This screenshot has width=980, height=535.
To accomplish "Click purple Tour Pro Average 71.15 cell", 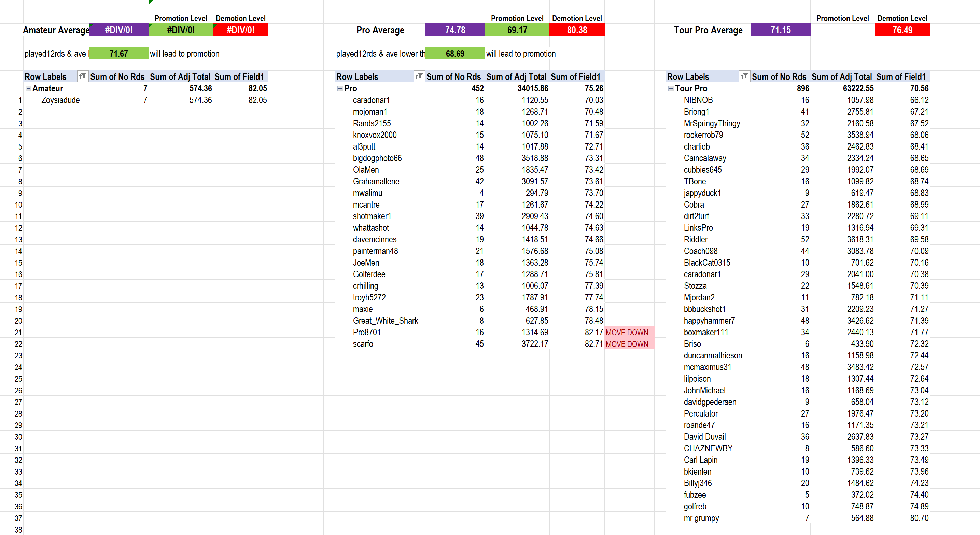I will click(780, 30).
